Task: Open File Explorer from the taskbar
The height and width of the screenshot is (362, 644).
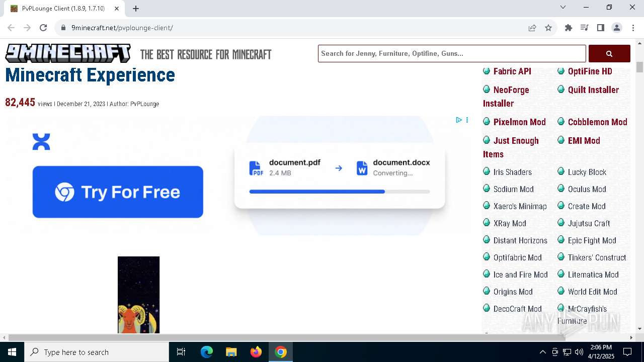Action: [x=231, y=352]
